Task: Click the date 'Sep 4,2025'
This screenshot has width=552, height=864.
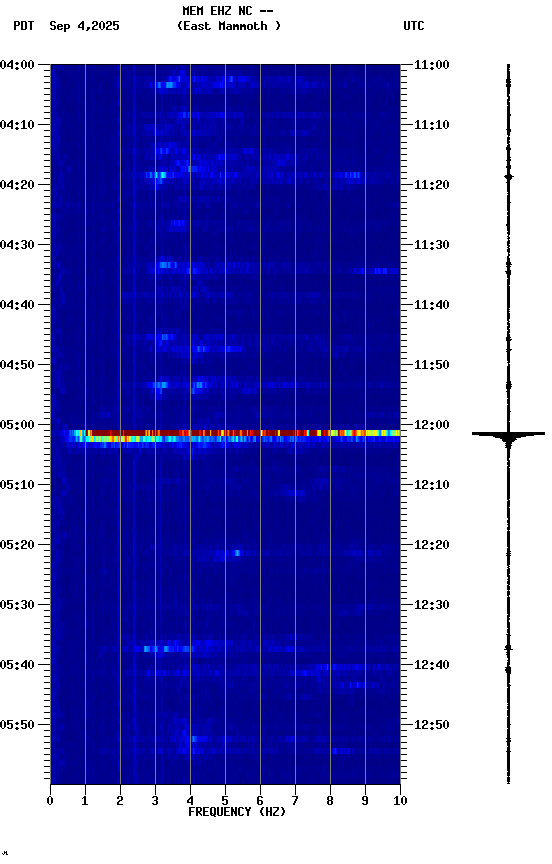Action: (84, 26)
